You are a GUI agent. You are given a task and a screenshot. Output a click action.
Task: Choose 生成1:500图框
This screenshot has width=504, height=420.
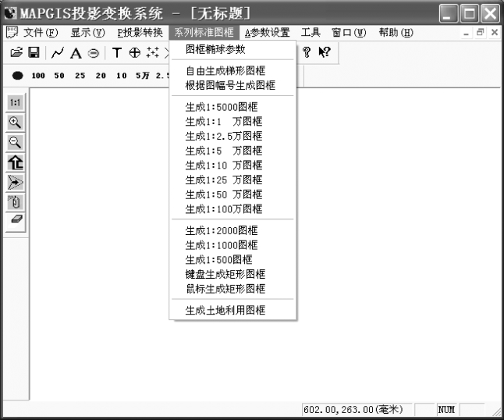coord(232,259)
